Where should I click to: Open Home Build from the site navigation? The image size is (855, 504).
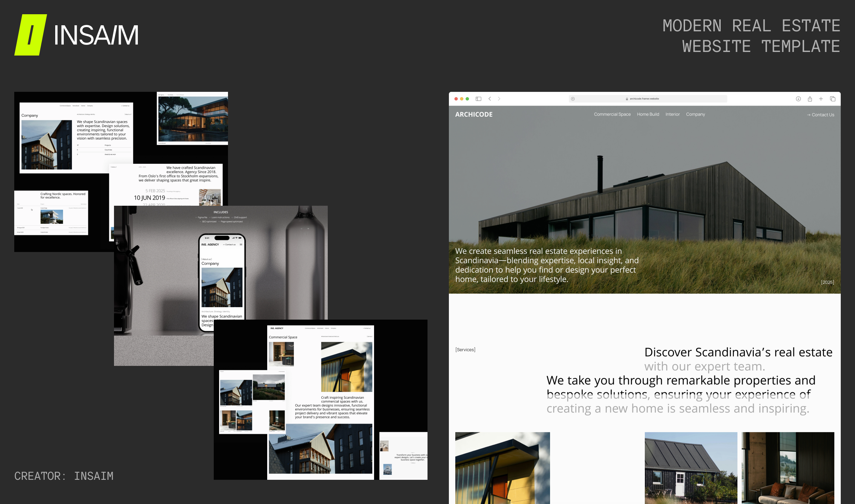(648, 114)
